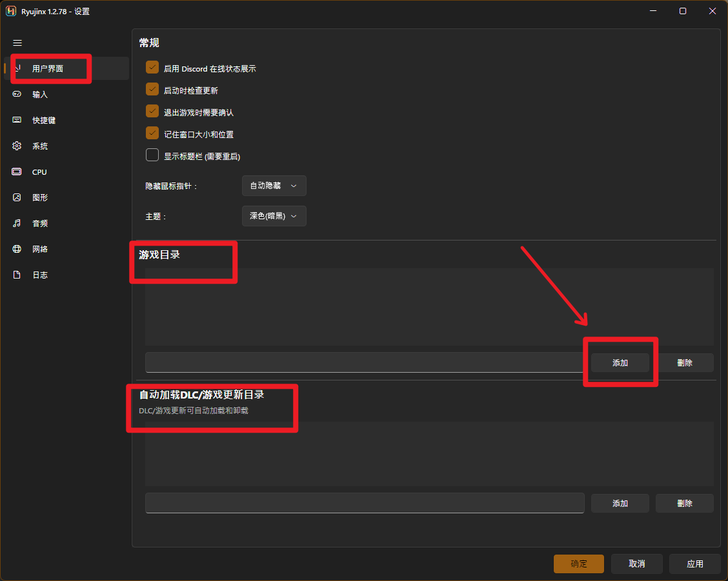Click the image icon beside 图形
The height and width of the screenshot is (581, 728).
[x=17, y=197]
